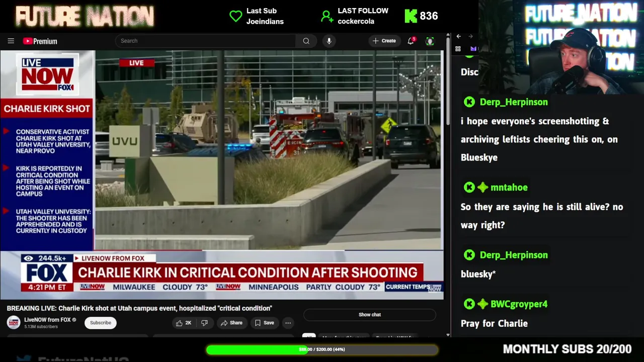The width and height of the screenshot is (644, 362).
Task: Click the Last Sub heart icon
Action: [235, 16]
